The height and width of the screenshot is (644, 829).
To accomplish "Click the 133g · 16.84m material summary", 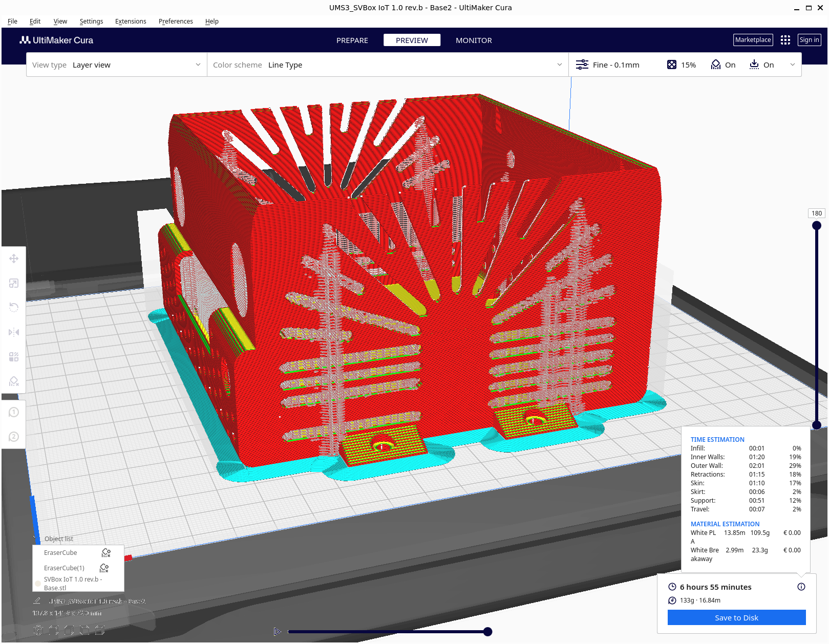I will pos(700,600).
